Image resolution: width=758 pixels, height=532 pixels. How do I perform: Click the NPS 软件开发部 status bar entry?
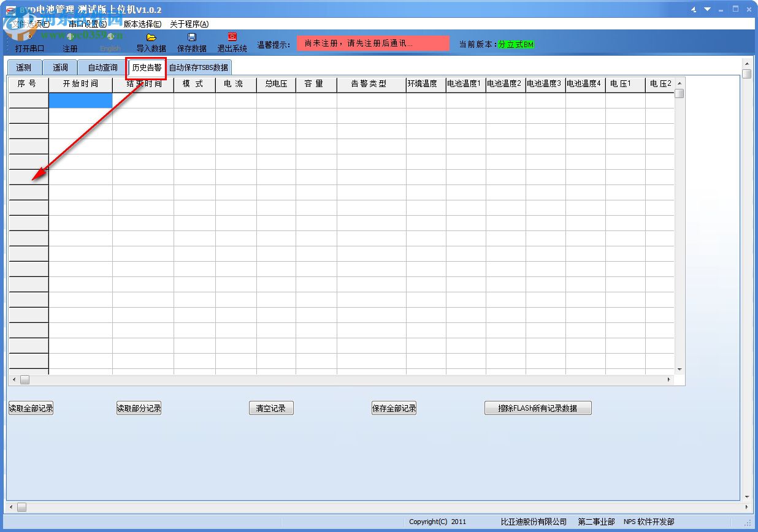[649, 522]
